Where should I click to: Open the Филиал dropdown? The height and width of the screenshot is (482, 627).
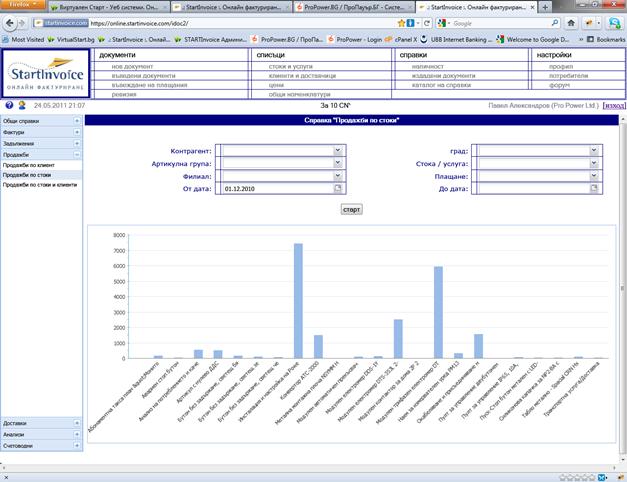pos(337,176)
